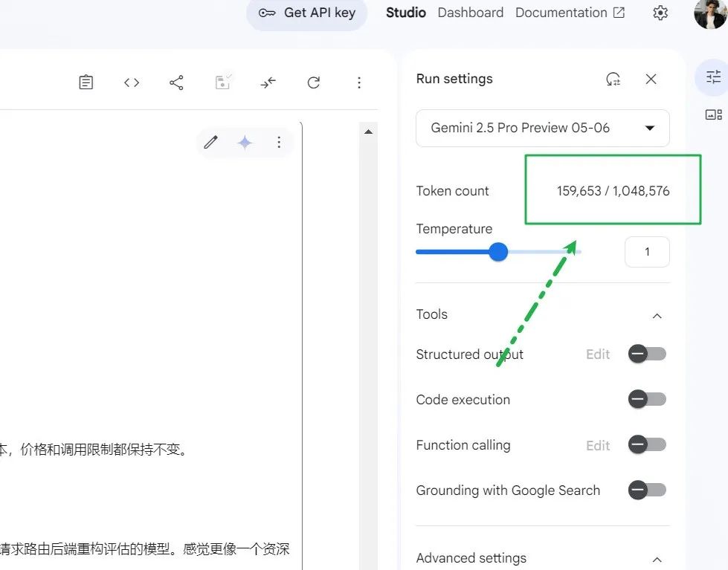This screenshot has height=570, width=728.
Task: Collapse the Tools section
Action: coord(657,316)
